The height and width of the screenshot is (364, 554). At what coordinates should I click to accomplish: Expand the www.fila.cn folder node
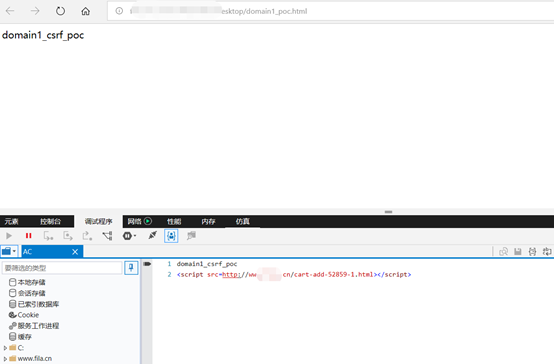pyautogui.click(x=5, y=359)
